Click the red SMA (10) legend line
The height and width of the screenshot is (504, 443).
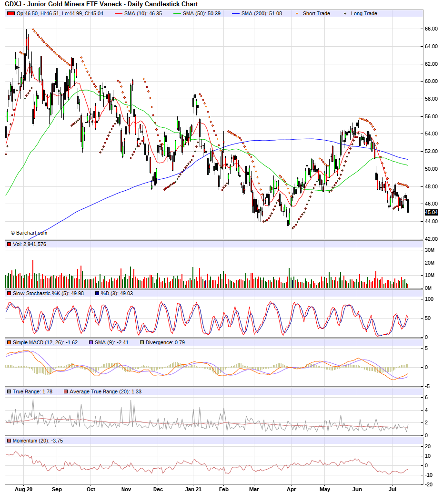click(119, 13)
